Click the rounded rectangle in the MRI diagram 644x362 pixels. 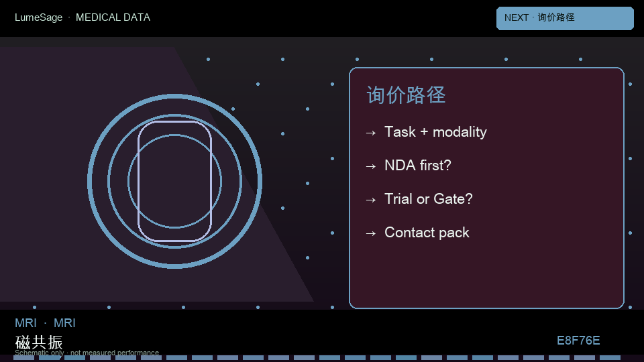click(x=175, y=181)
